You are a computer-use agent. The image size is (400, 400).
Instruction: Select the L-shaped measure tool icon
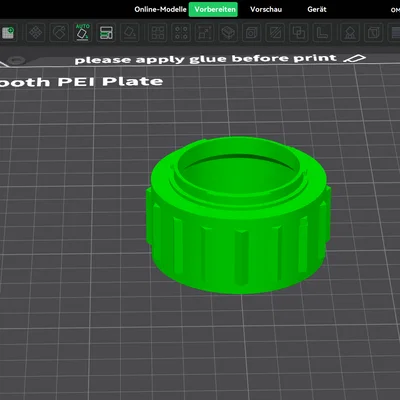322,33
